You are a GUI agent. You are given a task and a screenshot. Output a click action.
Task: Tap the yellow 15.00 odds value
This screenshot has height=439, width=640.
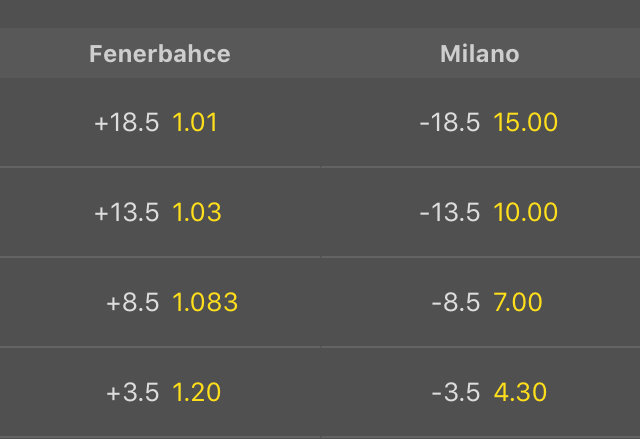click(x=525, y=123)
